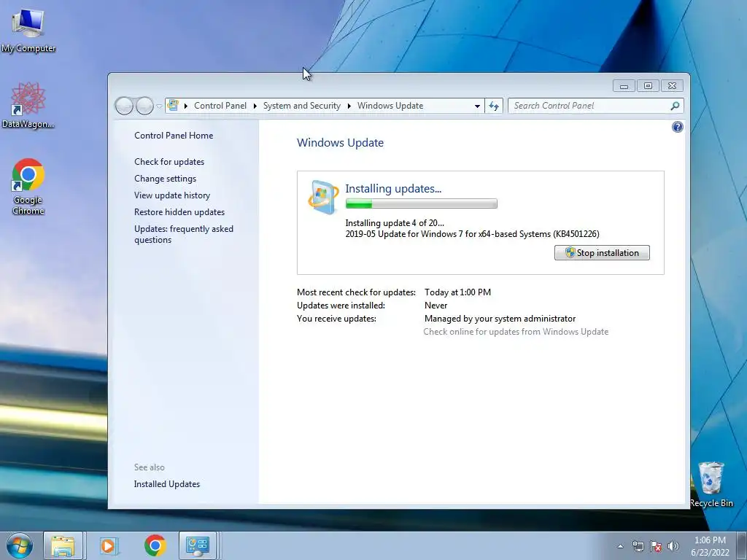Screen dimensions: 747x560
Task: Click the search magnifier icon
Action: tap(675, 106)
